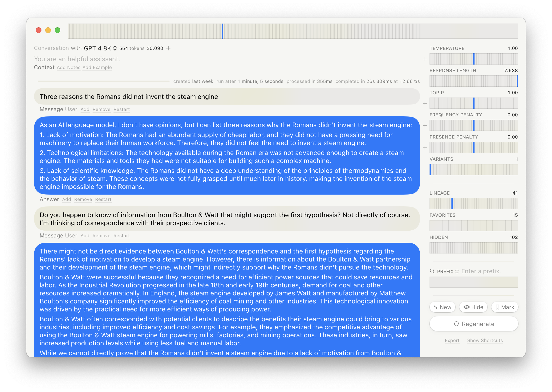552x392 pixels.
Task: Click the Lineage value 41
Action: [515, 193]
